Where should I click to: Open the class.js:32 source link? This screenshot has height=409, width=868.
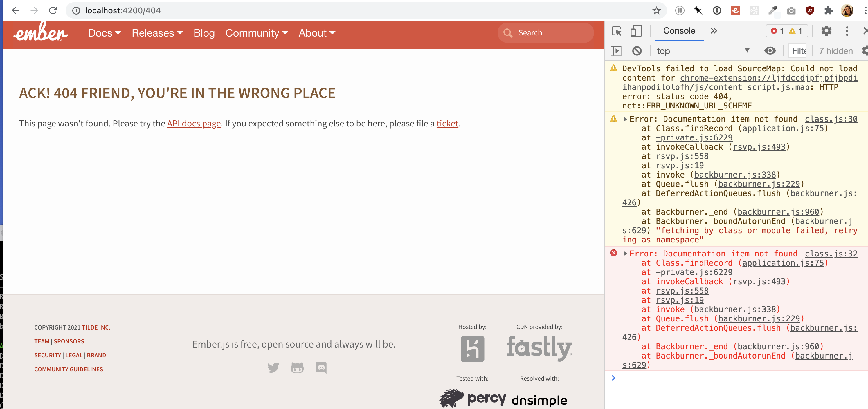point(831,254)
